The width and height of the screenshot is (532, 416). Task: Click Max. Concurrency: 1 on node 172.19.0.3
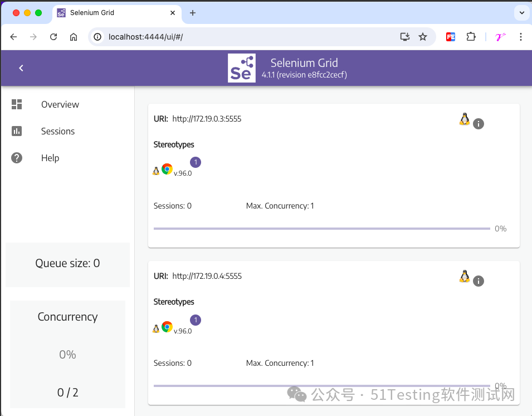[280, 206]
